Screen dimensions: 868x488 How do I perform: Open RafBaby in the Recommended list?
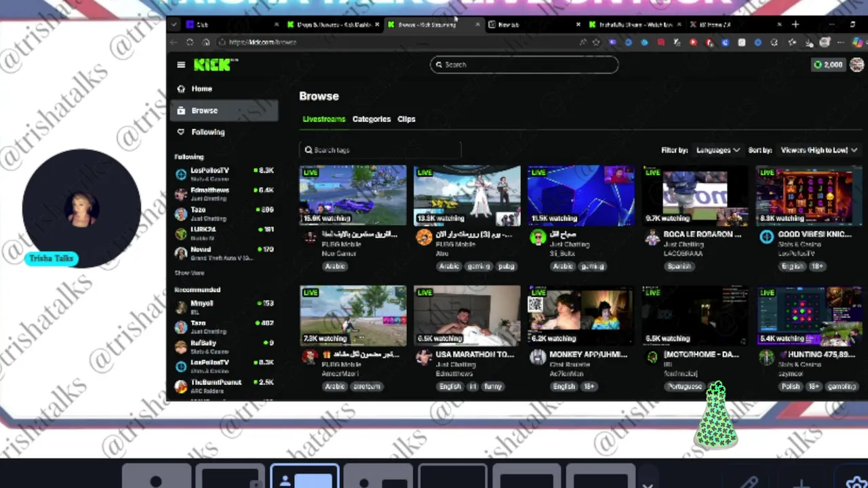coord(224,346)
